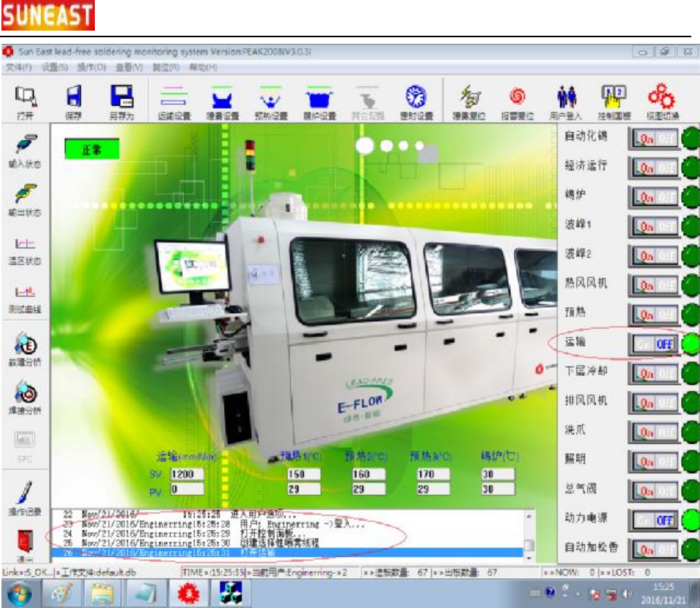
Task: Toggle the 波峰2 On/Off switch
Action: [x=655, y=256]
